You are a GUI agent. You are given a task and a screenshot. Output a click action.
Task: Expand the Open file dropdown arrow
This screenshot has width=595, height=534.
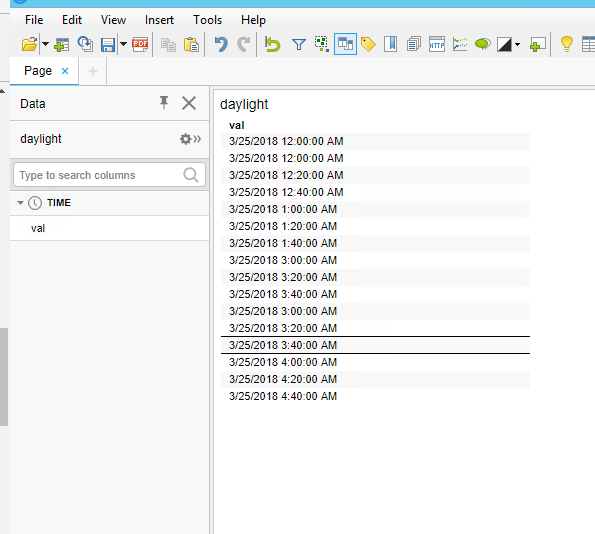[x=45, y=44]
